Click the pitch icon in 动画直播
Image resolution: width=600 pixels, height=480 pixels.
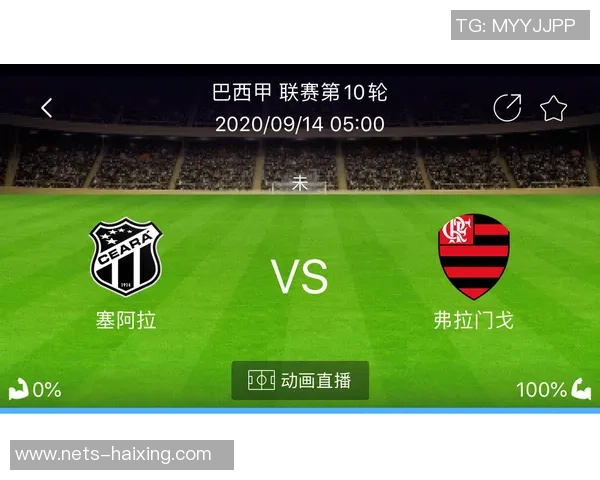tap(261, 380)
